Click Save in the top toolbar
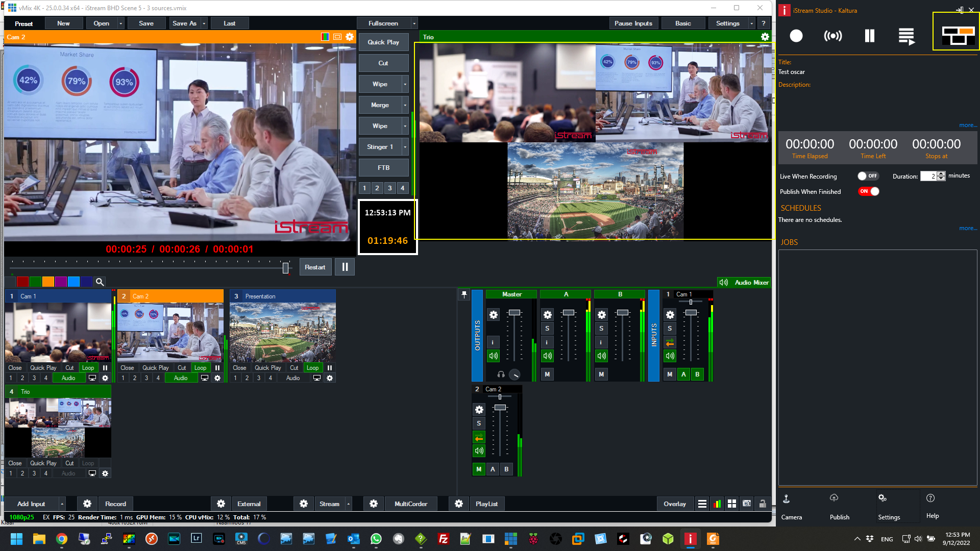Image resolution: width=980 pixels, height=551 pixels. click(146, 23)
